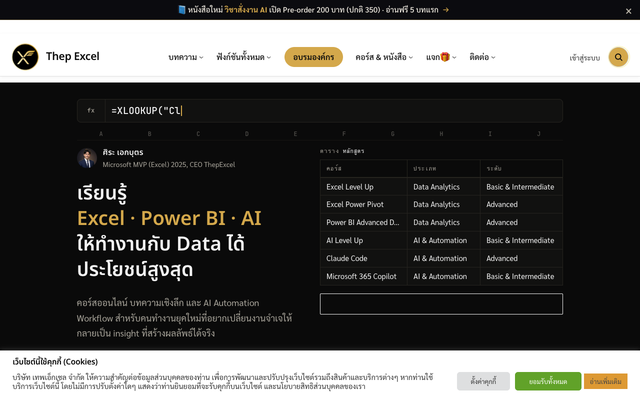640x400 pixels.
Task: Open the search magnifier button
Action: coord(618,57)
